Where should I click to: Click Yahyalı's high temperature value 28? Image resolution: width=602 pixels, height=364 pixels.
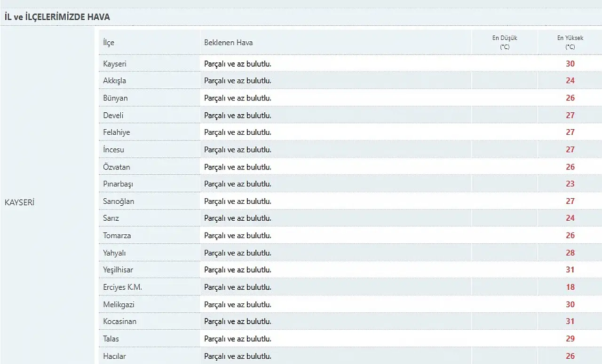click(570, 253)
